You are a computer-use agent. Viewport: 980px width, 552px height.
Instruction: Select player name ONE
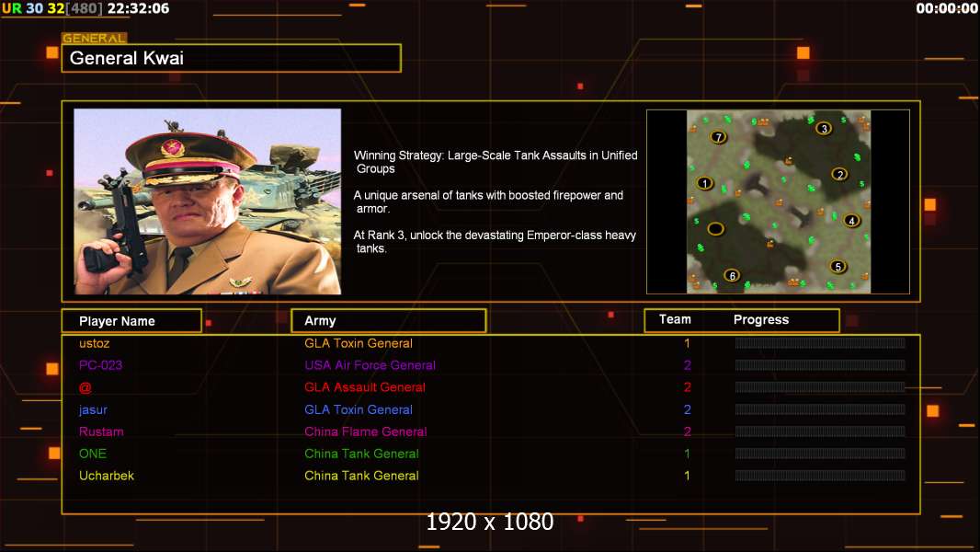click(x=93, y=454)
